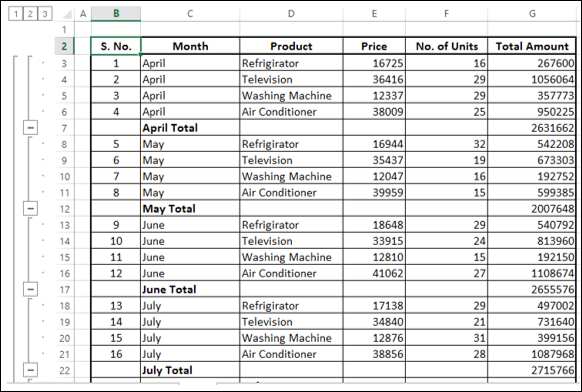
Task: Select row 7 header
Action: pos(65,128)
